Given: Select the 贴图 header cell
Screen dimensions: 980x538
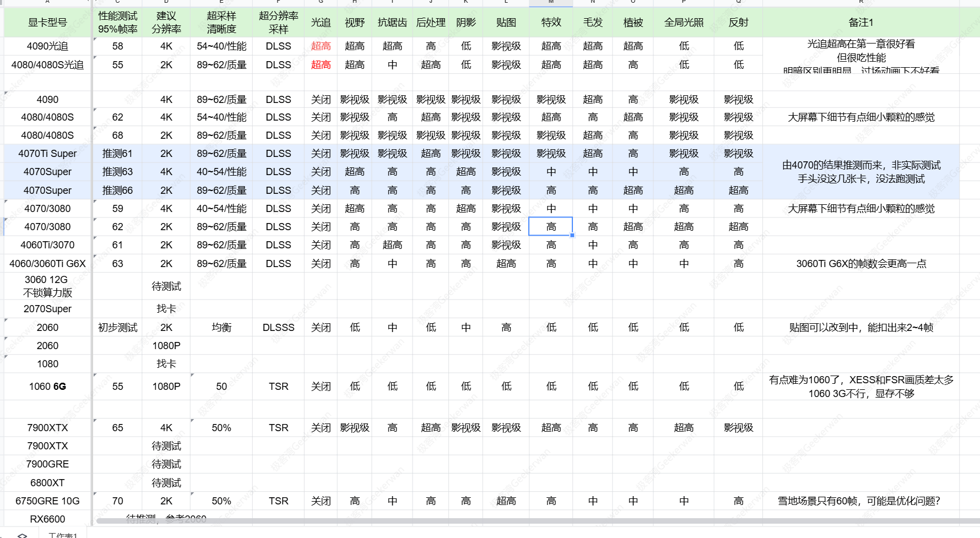Looking at the screenshot, I should pos(506,22).
